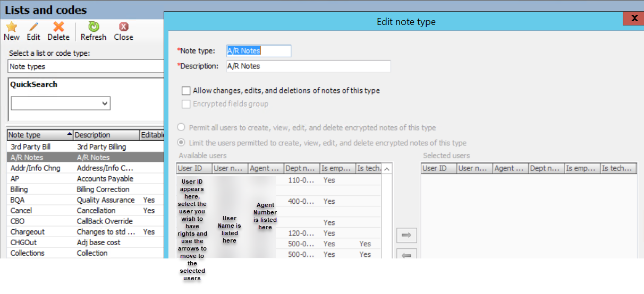Sort by Description column in Lists and codes
This screenshot has height=294, width=644.
[106, 135]
